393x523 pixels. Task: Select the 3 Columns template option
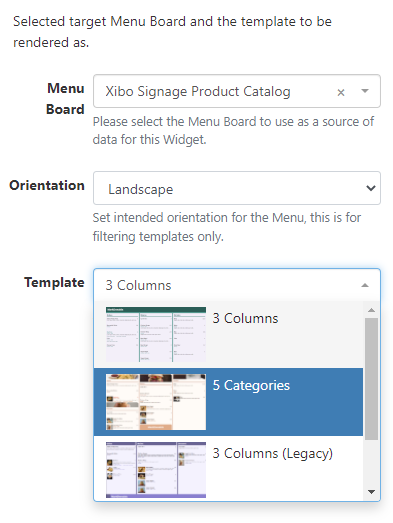[228, 335]
